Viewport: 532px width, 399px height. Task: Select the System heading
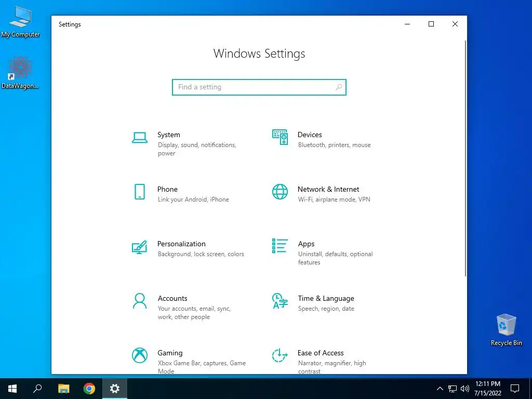[x=169, y=135]
